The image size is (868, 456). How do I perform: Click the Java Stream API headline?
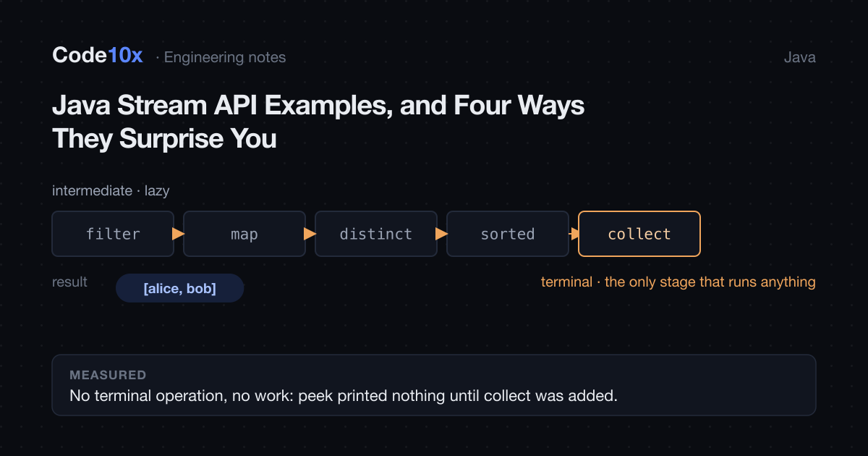point(318,122)
